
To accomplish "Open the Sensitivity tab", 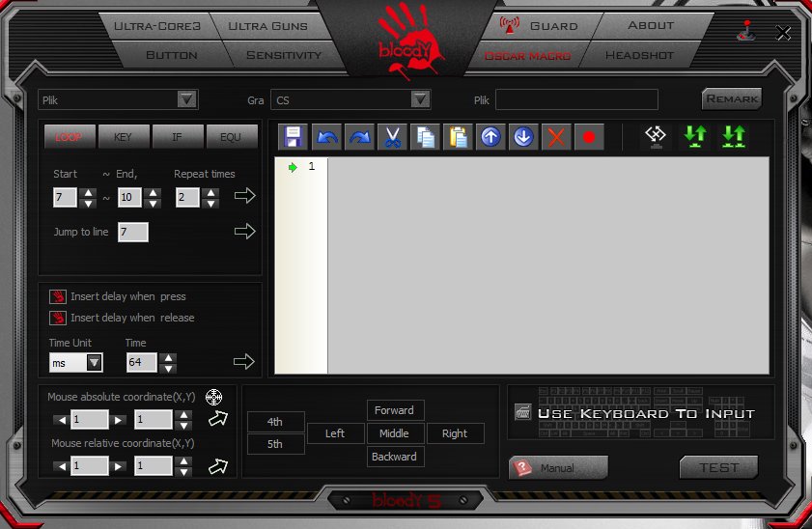I will click(284, 55).
